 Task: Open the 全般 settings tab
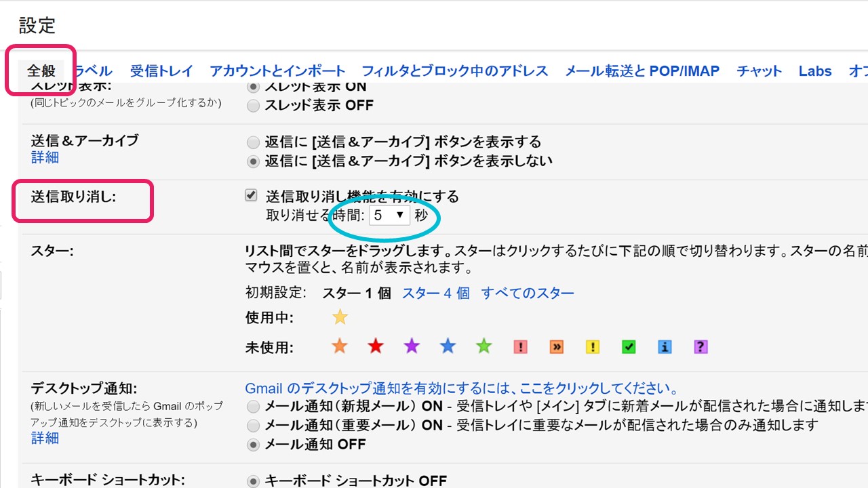41,70
